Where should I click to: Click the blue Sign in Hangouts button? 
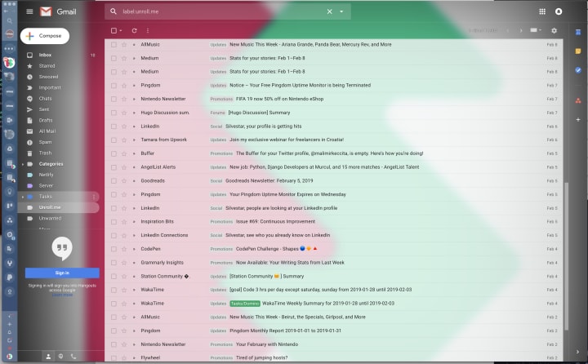click(x=62, y=273)
